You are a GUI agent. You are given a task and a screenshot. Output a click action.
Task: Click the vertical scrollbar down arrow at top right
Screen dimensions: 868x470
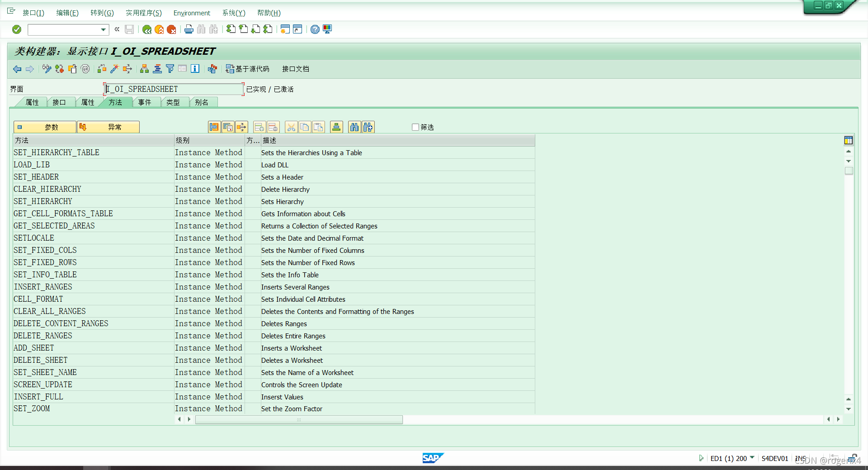click(x=849, y=161)
